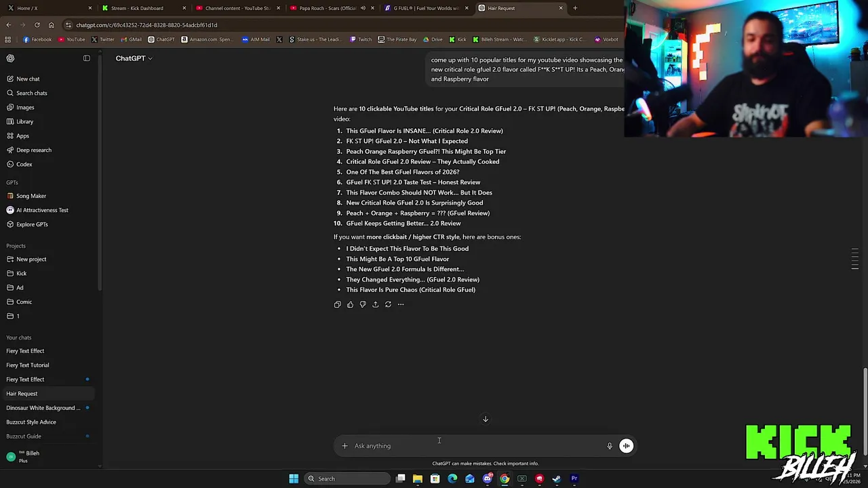
Task: Open the Pirate Bay bookmark
Action: [397, 39]
